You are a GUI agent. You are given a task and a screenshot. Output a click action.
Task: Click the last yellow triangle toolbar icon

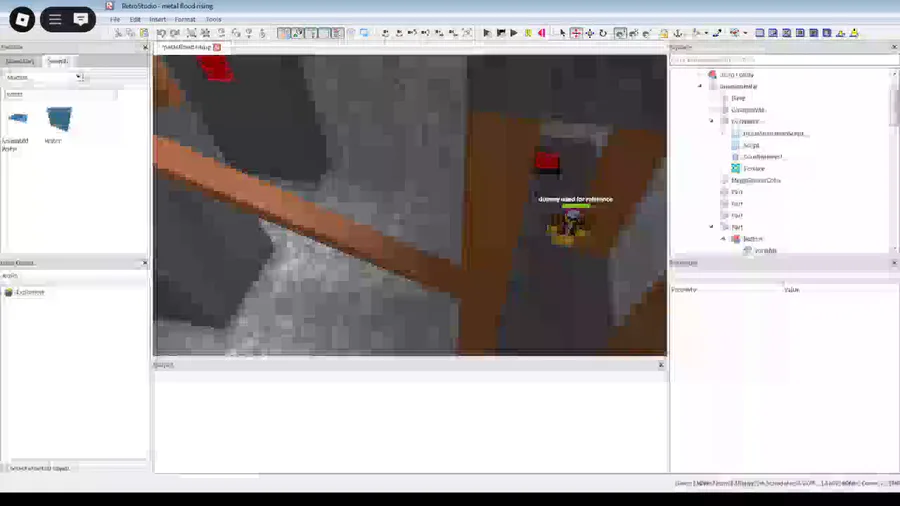pyautogui.click(x=854, y=33)
